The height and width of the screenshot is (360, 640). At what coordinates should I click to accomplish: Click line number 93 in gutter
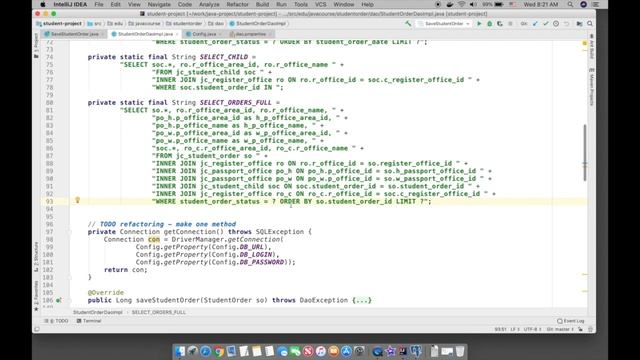pos(49,201)
